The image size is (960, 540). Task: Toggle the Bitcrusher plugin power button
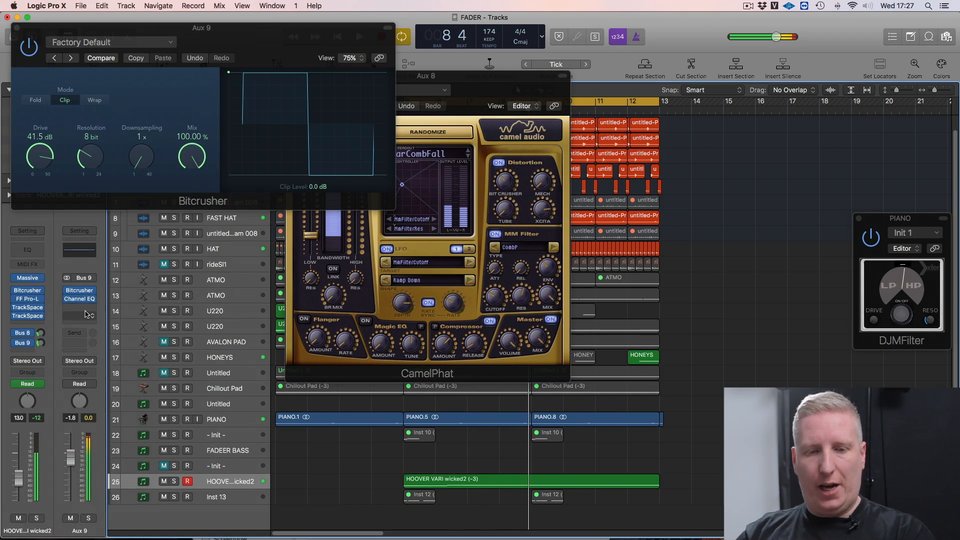click(29, 47)
